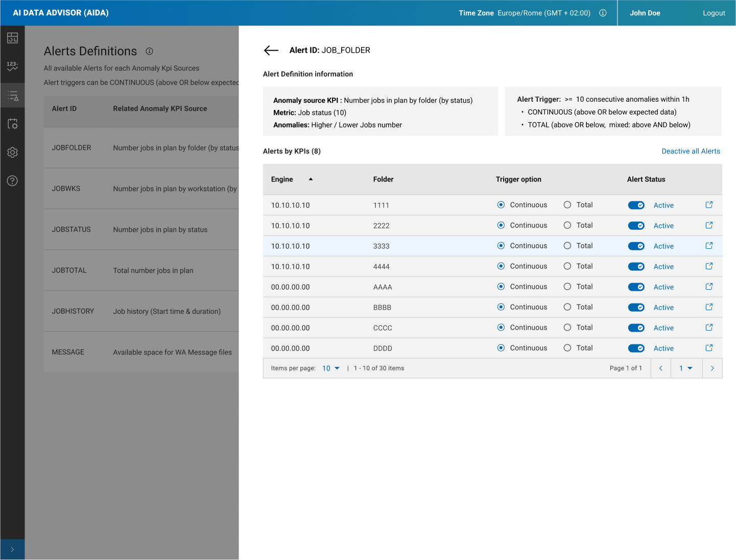736x560 pixels.
Task: Open the help question mark icon
Action: (x=12, y=181)
